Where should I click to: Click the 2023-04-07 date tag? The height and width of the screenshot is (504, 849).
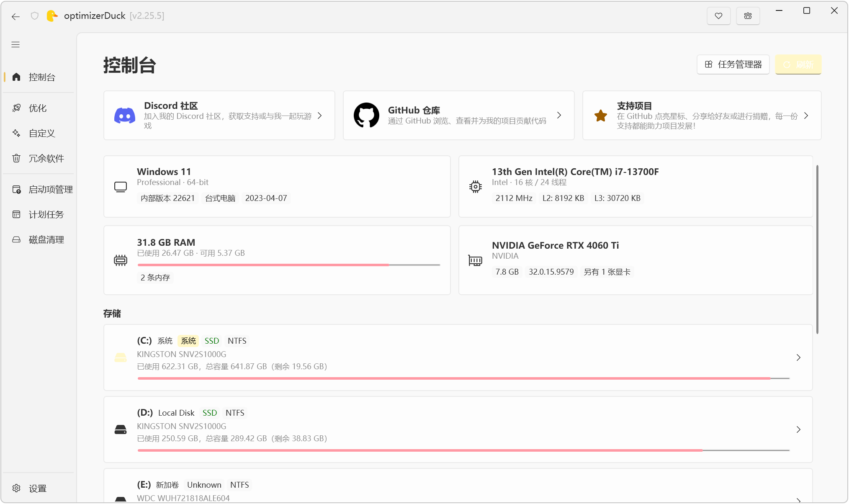point(266,198)
